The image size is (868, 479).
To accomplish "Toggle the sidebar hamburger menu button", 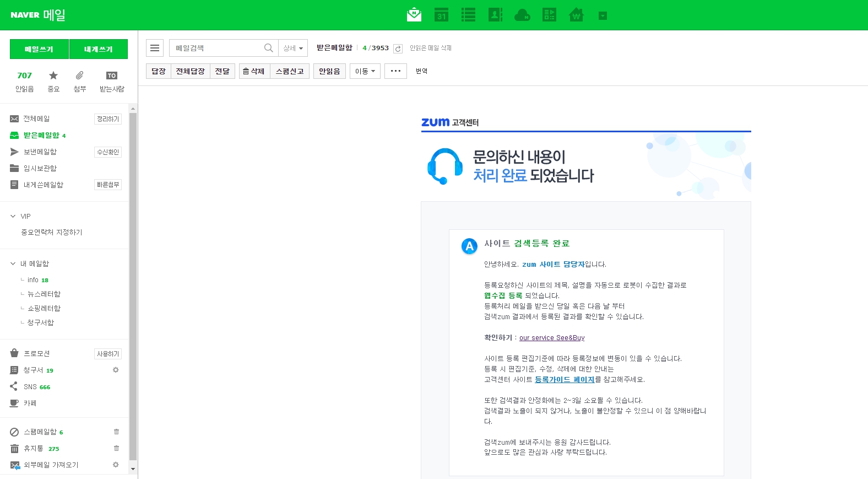I will [x=155, y=48].
